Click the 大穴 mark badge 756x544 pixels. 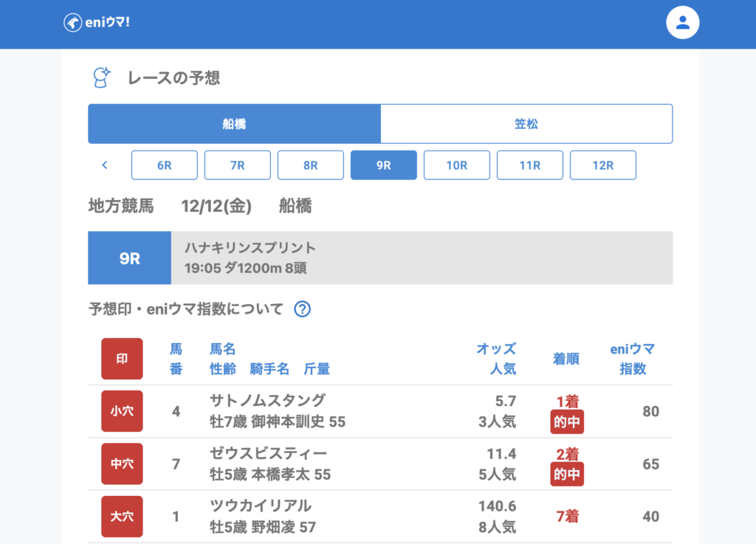pyautogui.click(x=122, y=517)
